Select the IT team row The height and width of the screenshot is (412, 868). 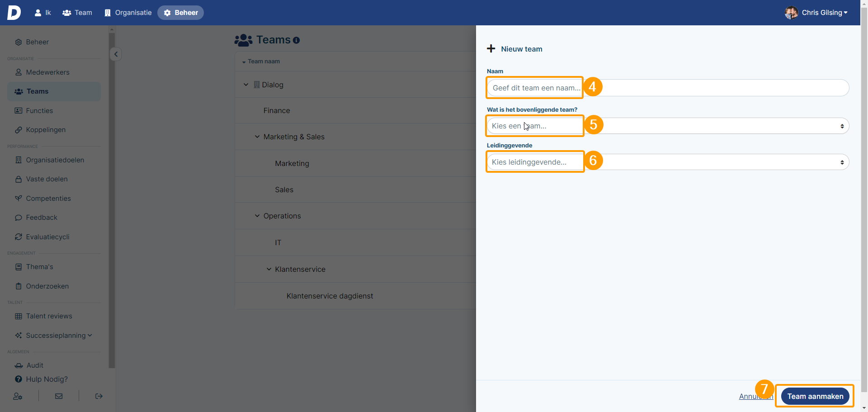355,242
